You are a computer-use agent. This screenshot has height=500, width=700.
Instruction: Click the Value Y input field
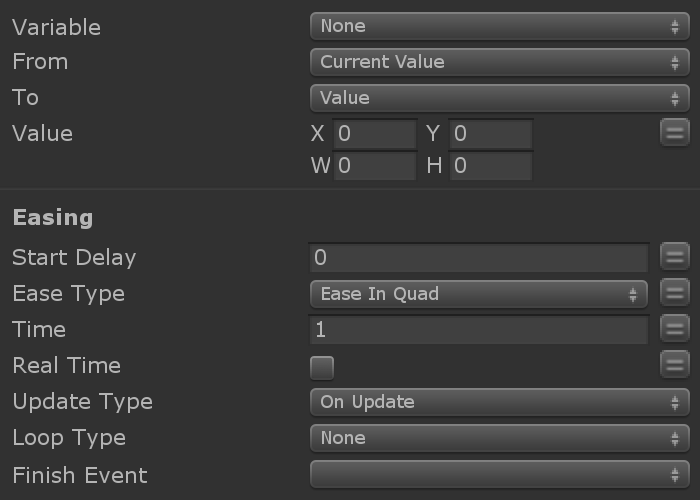point(490,134)
